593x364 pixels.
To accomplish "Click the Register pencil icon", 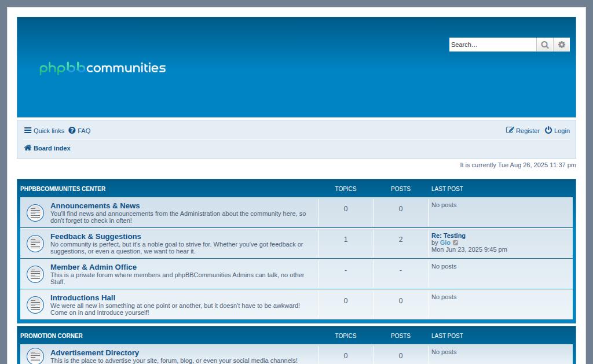I will point(510,130).
